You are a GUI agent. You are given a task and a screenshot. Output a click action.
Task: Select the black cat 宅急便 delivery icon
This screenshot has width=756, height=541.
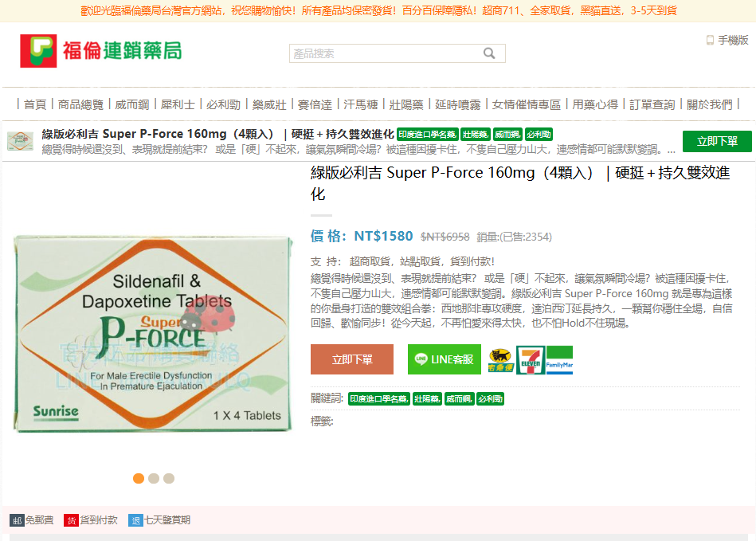pos(500,359)
